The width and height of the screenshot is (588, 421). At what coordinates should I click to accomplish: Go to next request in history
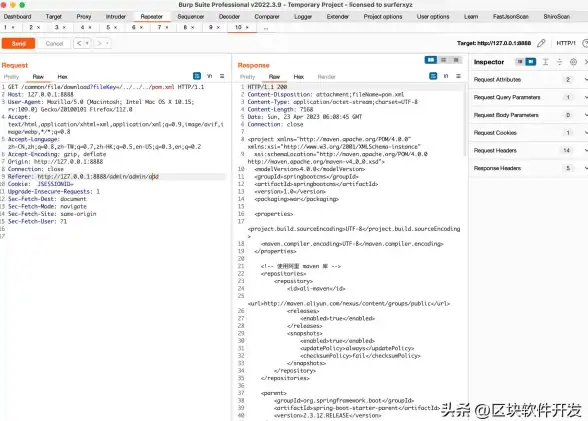tap(99, 43)
